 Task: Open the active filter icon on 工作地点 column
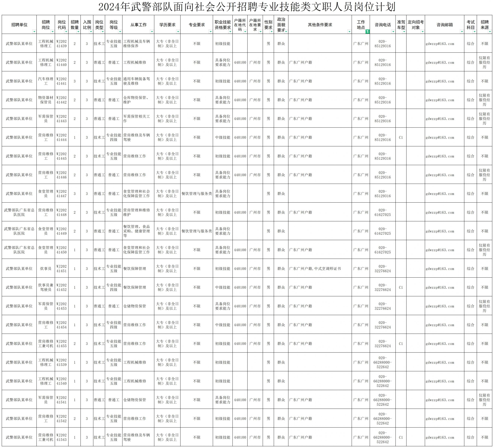(x=368, y=32)
